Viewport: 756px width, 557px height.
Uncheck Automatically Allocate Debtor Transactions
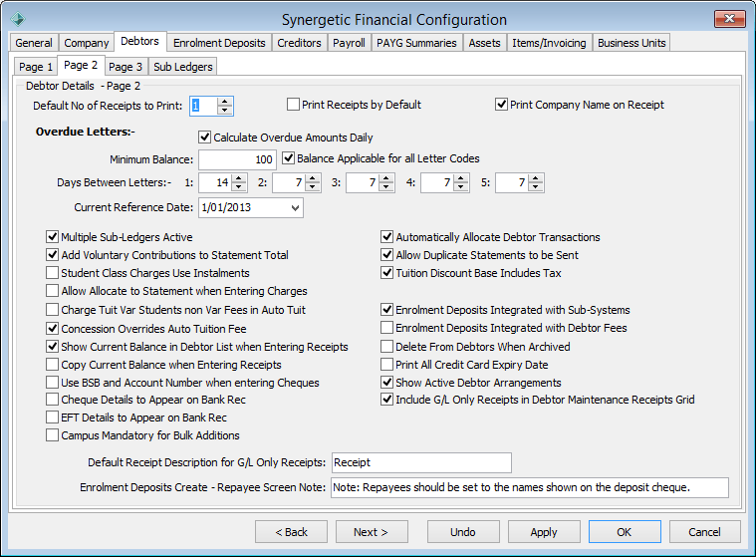(386, 237)
